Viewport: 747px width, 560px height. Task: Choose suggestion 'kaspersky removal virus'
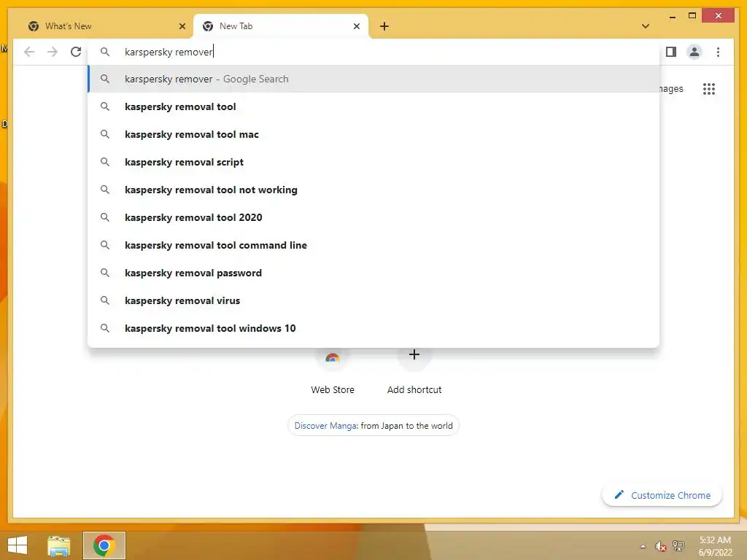[373, 300]
